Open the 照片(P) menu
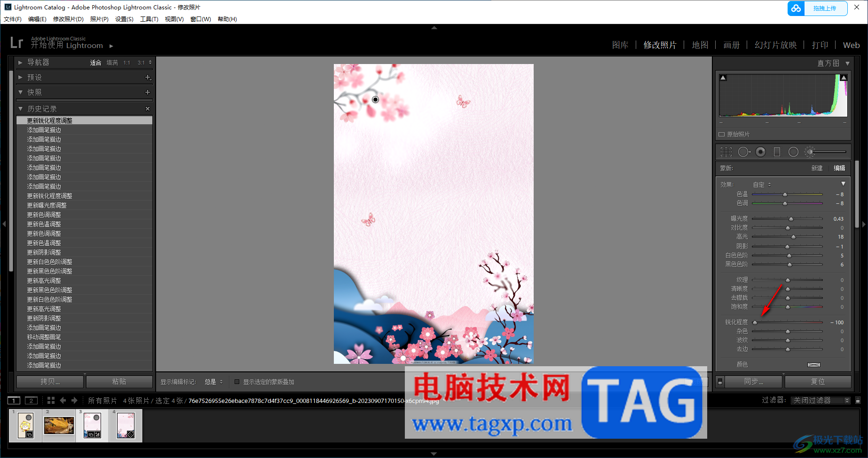Image resolution: width=868 pixels, height=458 pixels. pyautogui.click(x=99, y=19)
